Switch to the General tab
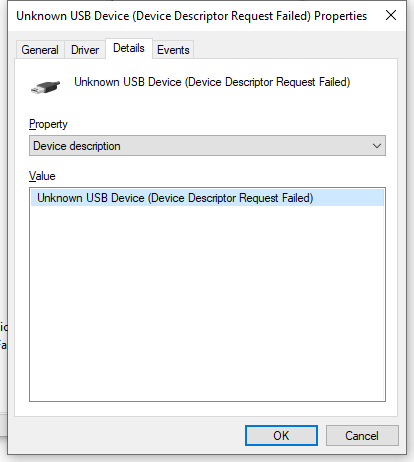The width and height of the screenshot is (414, 462). pos(40,50)
